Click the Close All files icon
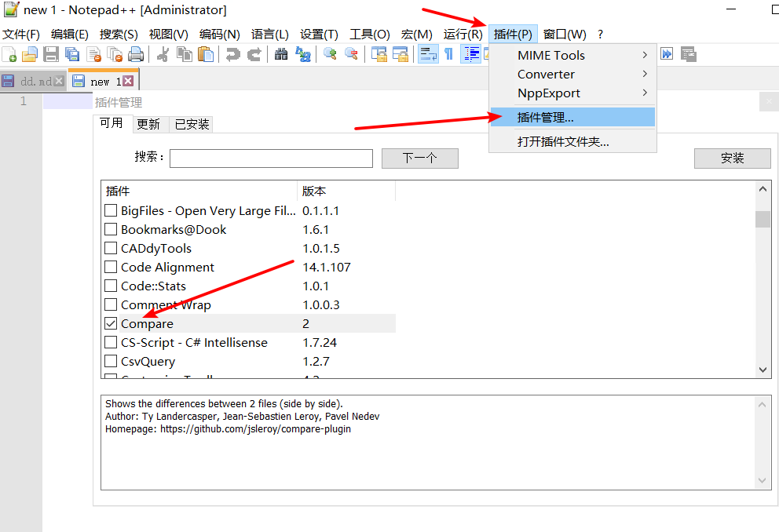Viewport: 779px width, 532px height. tap(115, 54)
